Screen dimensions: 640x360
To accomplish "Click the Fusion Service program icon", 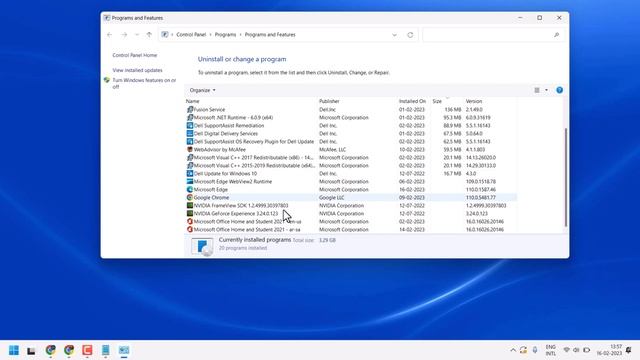I will click(x=190, y=109).
